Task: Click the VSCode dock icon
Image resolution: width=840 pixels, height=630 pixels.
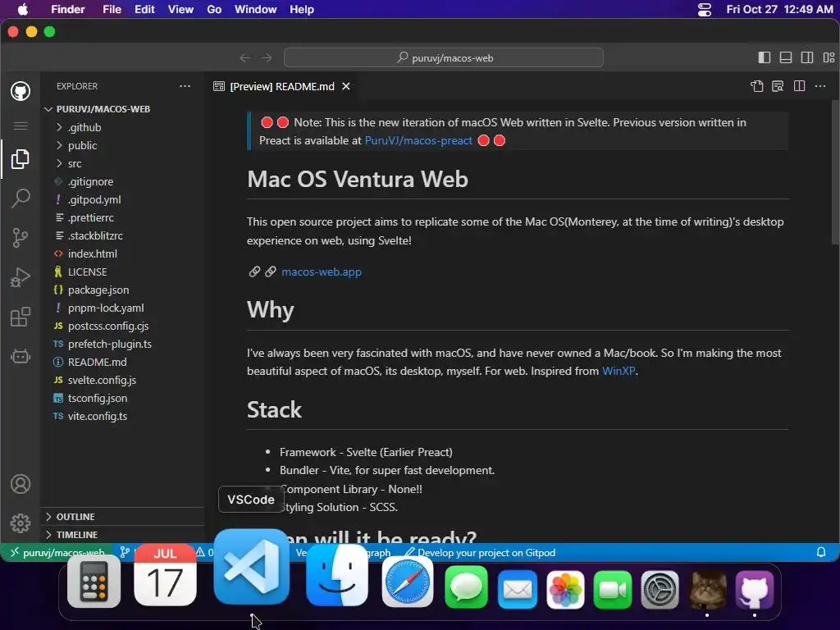Action: click(x=251, y=567)
